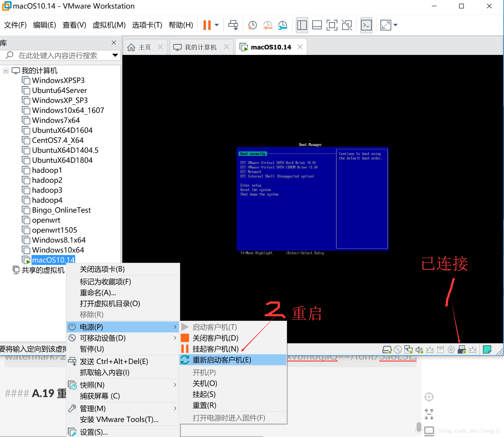Enter full screen mode from toolbar
The height and width of the screenshot is (437, 504).
click(332, 25)
